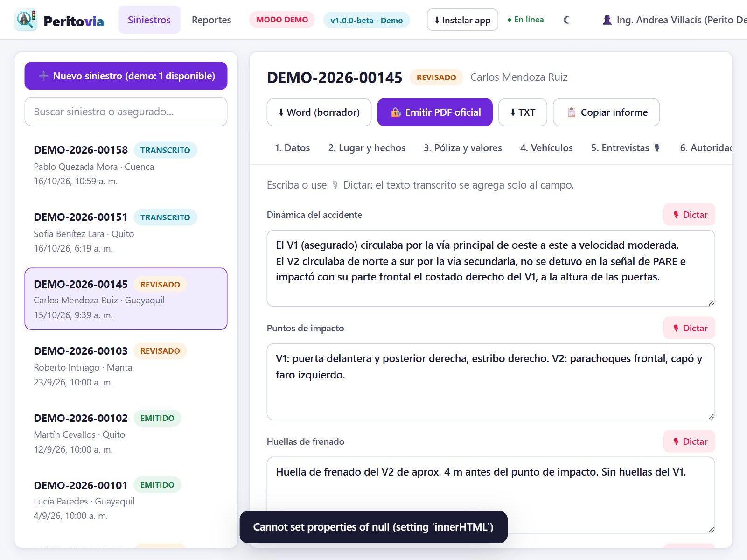Select claim DEMO-2026-00145 in the list
The height and width of the screenshot is (560, 747).
[x=126, y=299]
